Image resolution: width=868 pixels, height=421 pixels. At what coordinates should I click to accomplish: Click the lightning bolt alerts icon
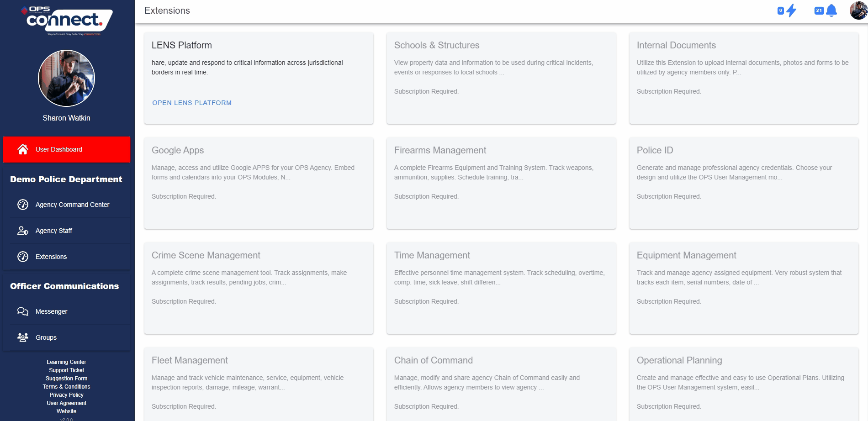tap(791, 11)
